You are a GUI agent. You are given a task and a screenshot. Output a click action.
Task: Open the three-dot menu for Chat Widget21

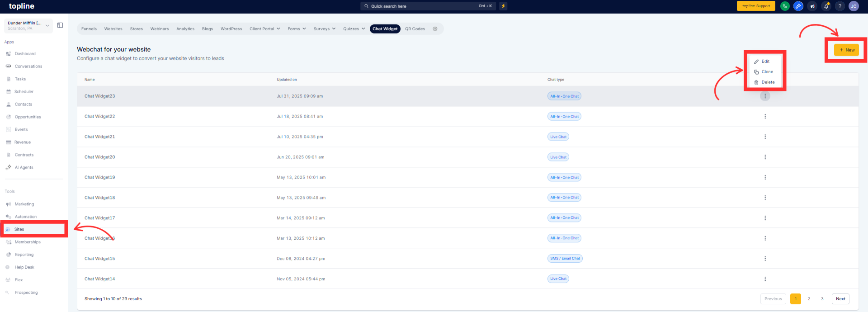click(x=765, y=137)
